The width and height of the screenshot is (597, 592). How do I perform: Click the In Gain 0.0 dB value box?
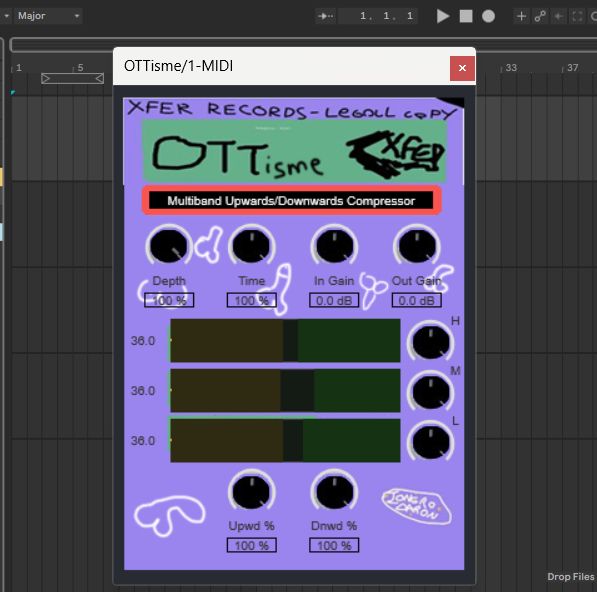tap(334, 300)
